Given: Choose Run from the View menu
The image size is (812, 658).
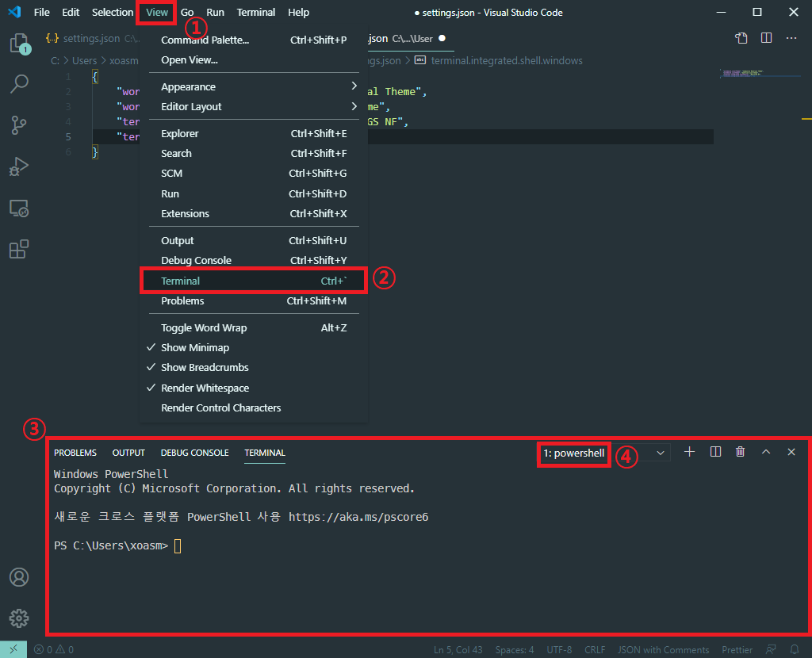Looking at the screenshot, I should coord(254,193).
